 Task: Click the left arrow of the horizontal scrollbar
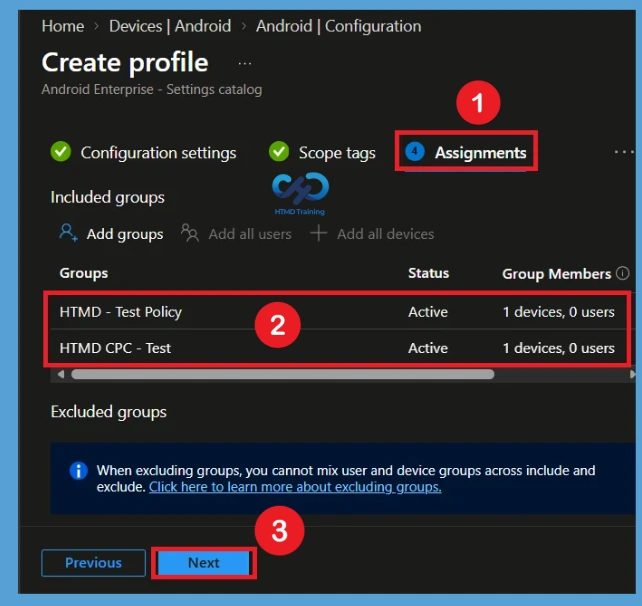pyautogui.click(x=61, y=374)
